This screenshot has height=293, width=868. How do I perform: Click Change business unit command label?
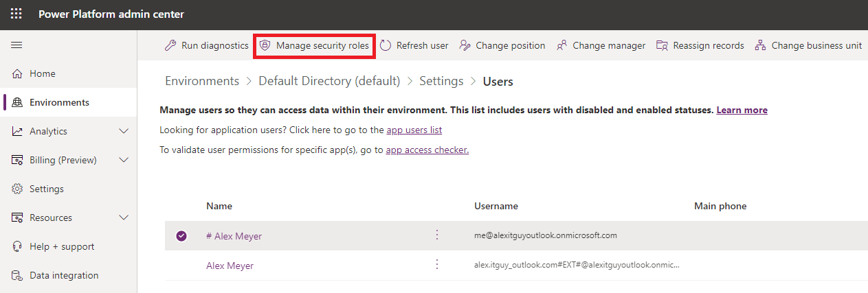pyautogui.click(x=816, y=45)
